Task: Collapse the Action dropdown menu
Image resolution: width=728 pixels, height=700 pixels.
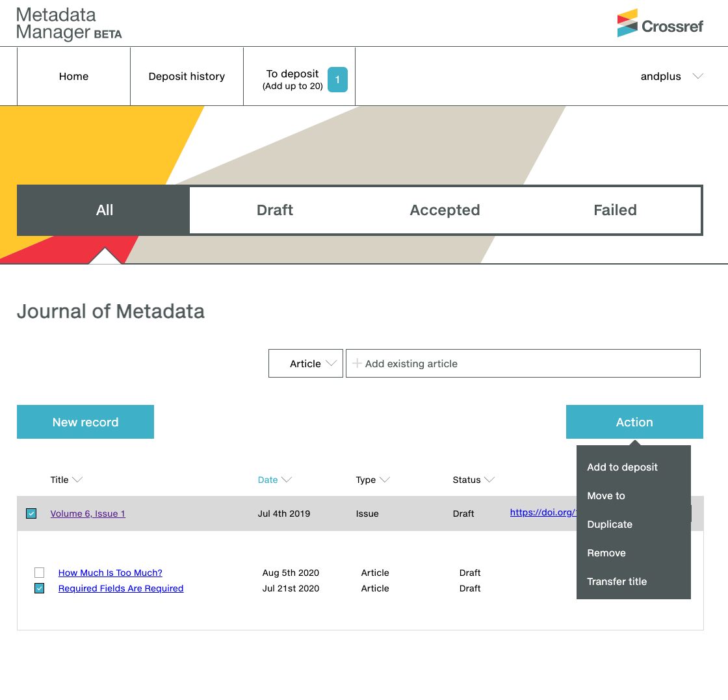Action: tap(634, 422)
